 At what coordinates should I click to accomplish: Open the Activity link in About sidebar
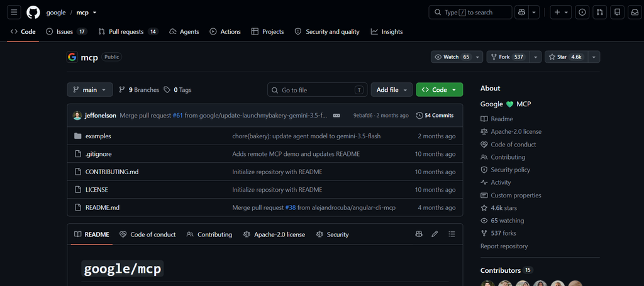click(x=496, y=182)
